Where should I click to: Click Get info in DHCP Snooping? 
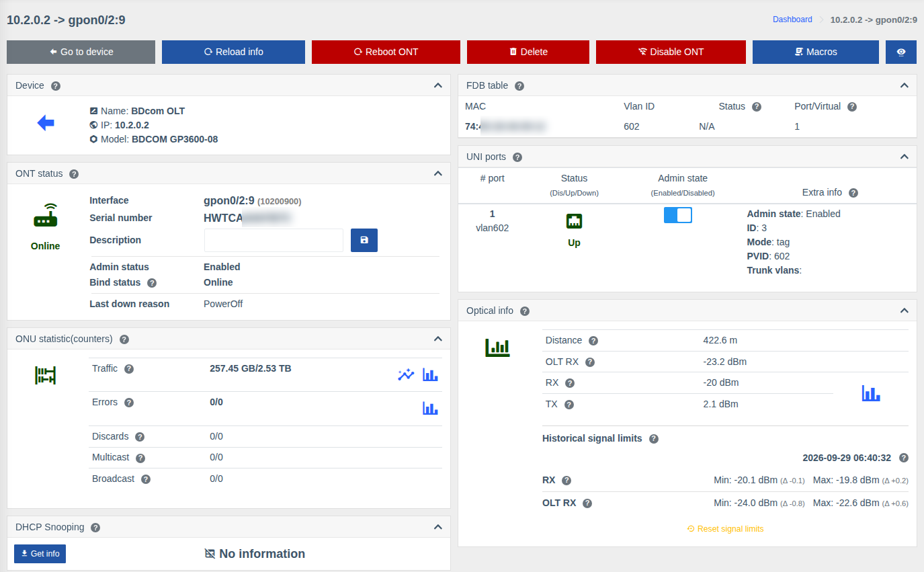click(40, 554)
